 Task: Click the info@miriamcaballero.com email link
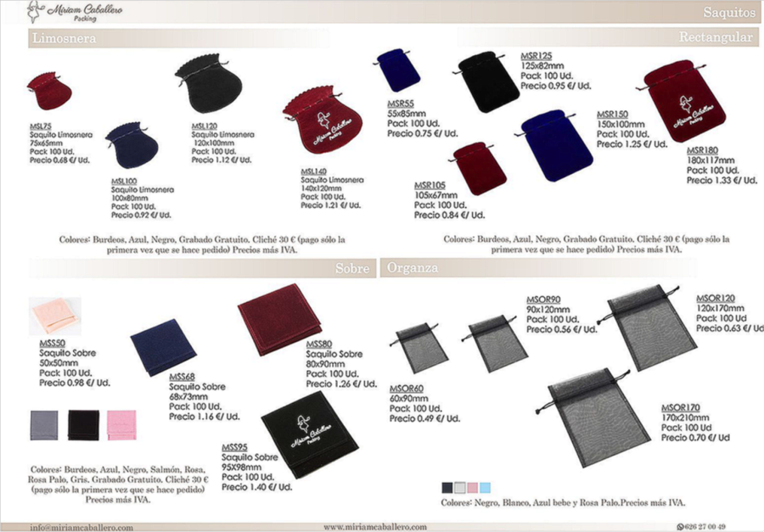click(81, 528)
